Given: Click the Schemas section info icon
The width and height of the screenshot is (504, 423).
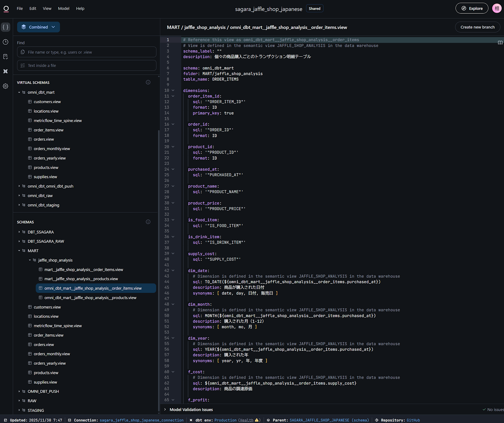Looking at the screenshot, I should [148, 222].
